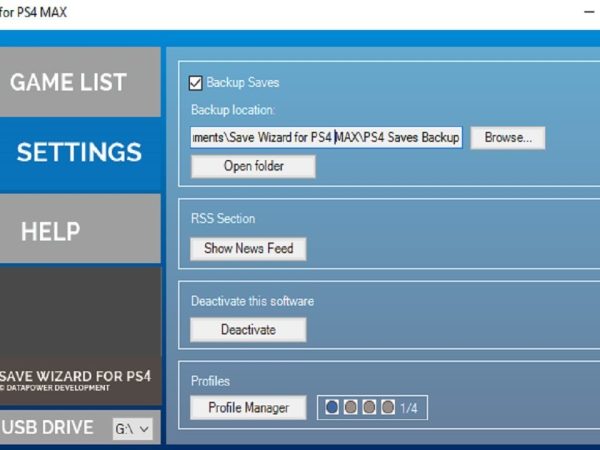Viewport: 600px width, 450px height.
Task: Click the Deactivate this software label
Action: pos(253,301)
